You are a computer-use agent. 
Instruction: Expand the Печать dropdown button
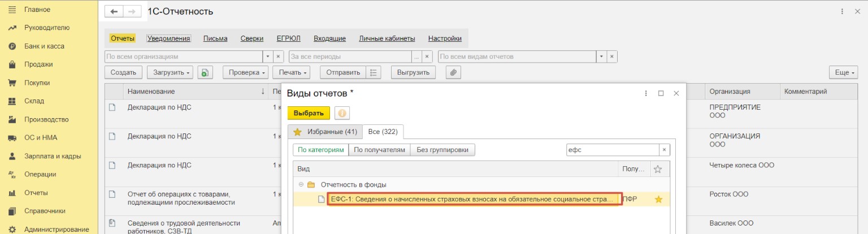pos(291,72)
